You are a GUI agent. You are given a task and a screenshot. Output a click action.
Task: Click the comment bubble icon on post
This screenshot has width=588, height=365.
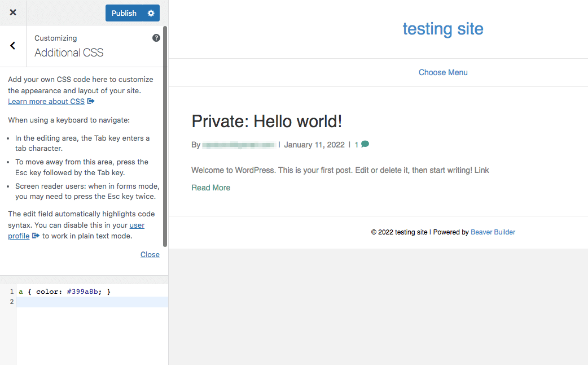(365, 144)
